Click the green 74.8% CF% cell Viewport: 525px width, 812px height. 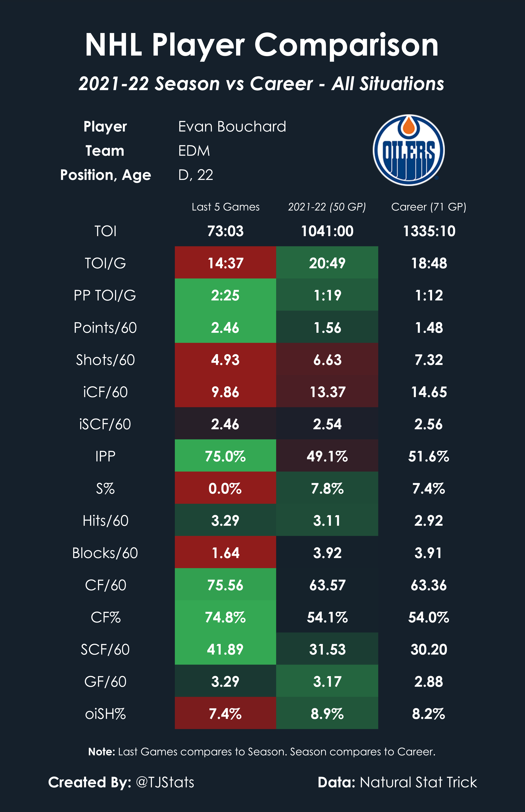point(225,617)
